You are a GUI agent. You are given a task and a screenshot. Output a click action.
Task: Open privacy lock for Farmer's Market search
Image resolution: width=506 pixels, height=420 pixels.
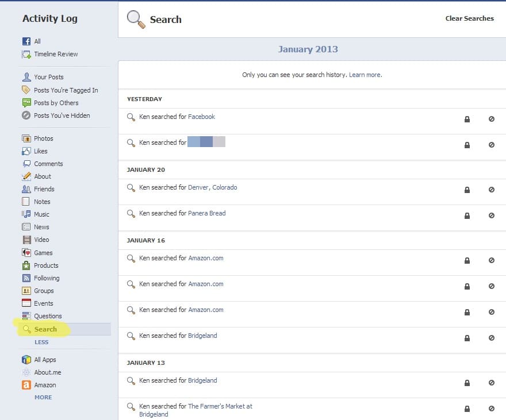click(x=467, y=409)
